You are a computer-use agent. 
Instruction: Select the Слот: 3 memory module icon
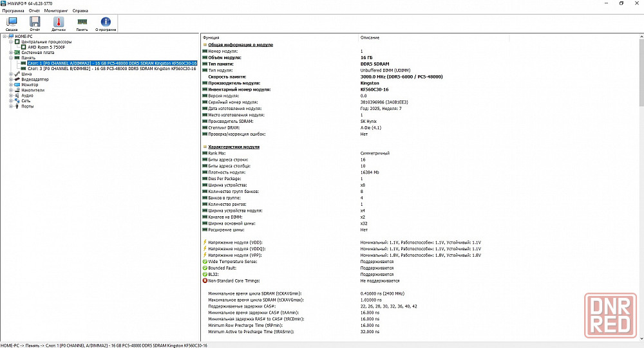pyautogui.click(x=23, y=69)
